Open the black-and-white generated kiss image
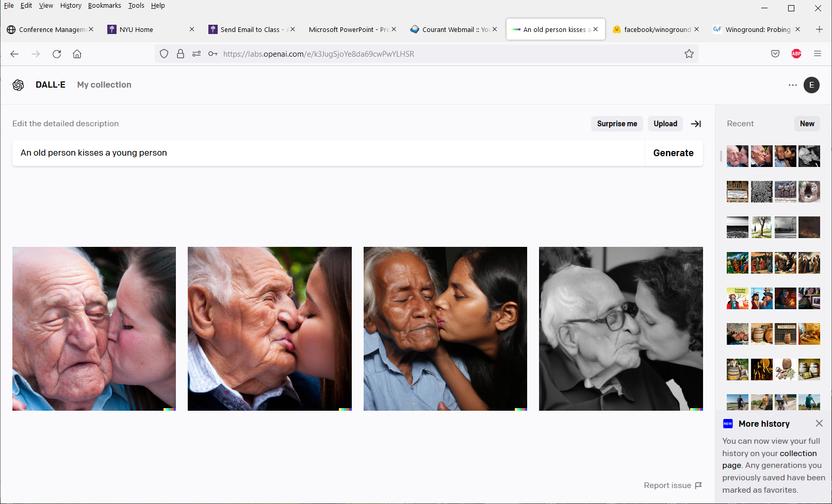Image resolution: width=832 pixels, height=504 pixels. pyautogui.click(x=621, y=329)
